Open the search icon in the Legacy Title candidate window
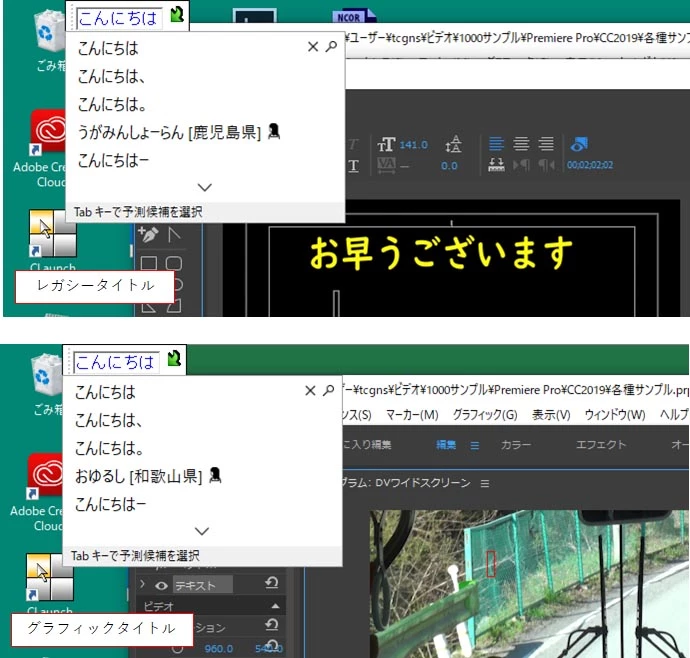 point(331,46)
